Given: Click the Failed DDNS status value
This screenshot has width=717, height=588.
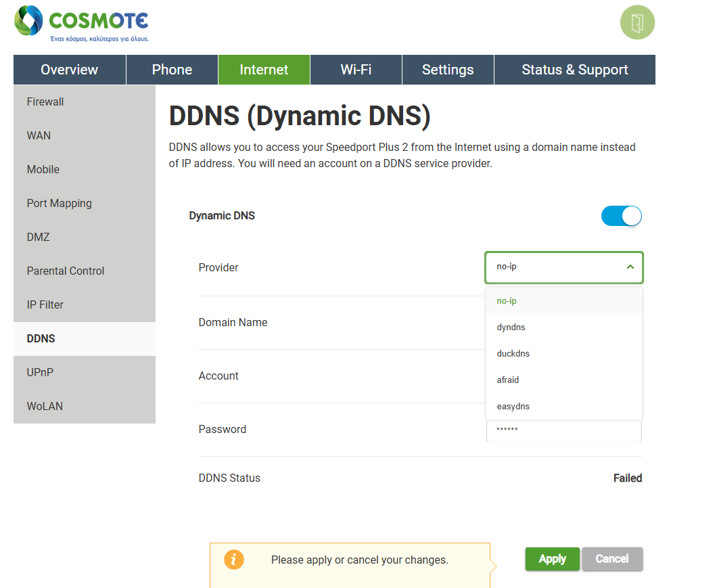Looking at the screenshot, I should coord(628,478).
